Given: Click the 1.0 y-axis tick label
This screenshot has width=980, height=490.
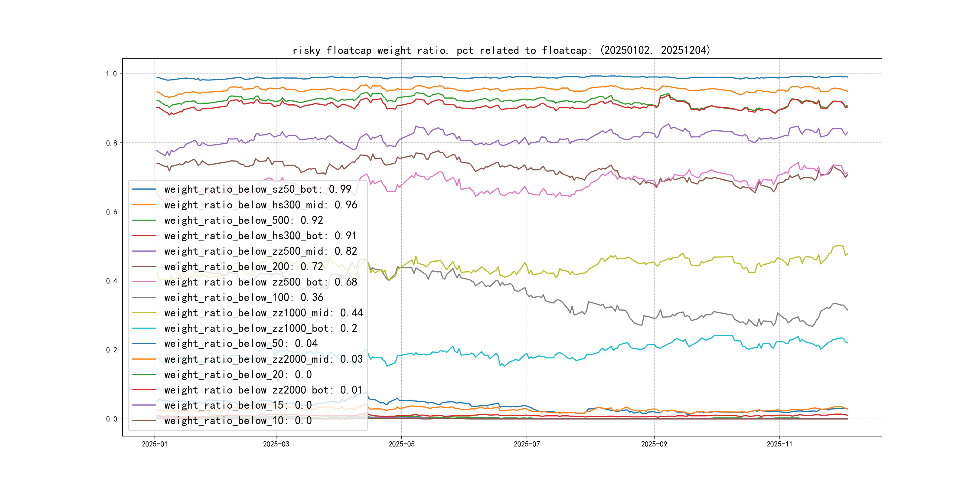Looking at the screenshot, I should (112, 74).
